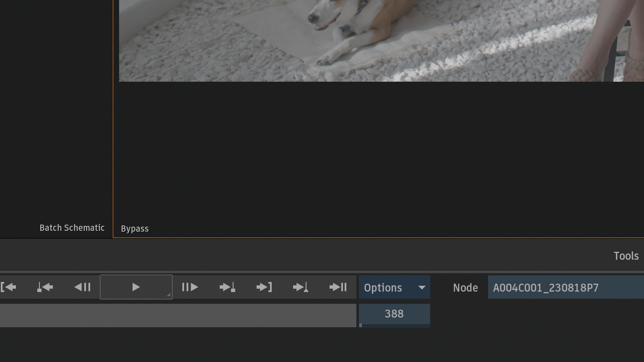Open the Tools panel
The width and height of the screenshot is (644, 362).
coord(626,256)
